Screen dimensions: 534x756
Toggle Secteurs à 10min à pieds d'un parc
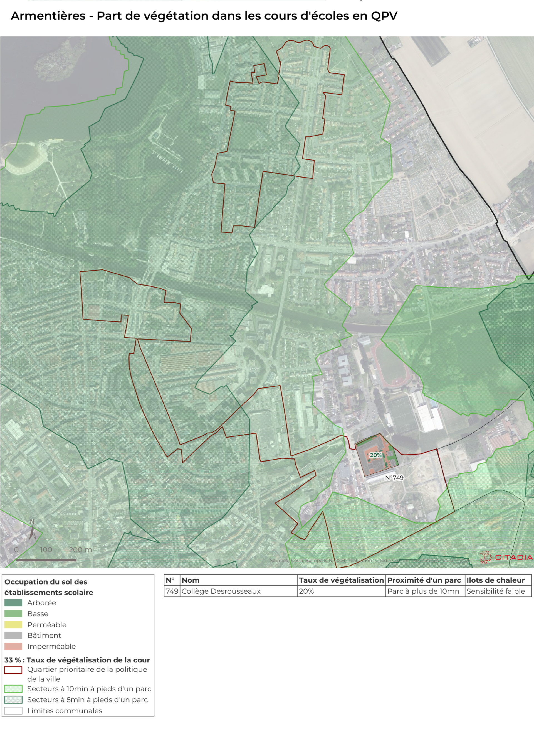[13, 689]
